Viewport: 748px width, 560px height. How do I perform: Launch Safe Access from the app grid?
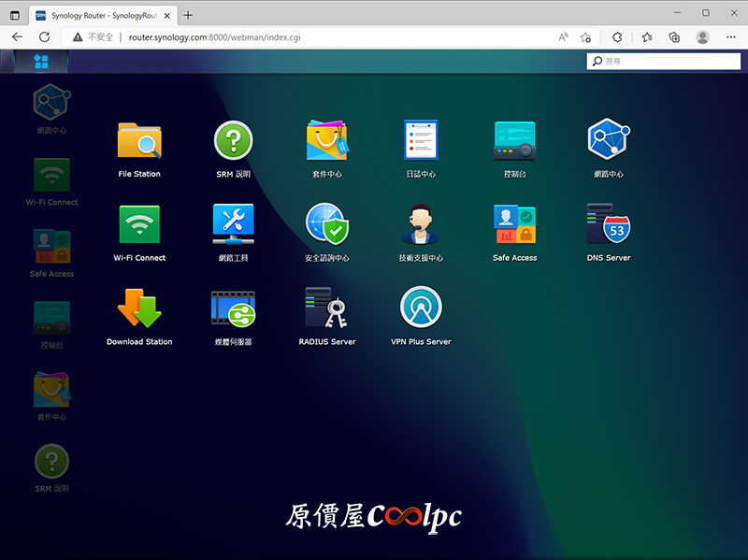pyautogui.click(x=515, y=233)
